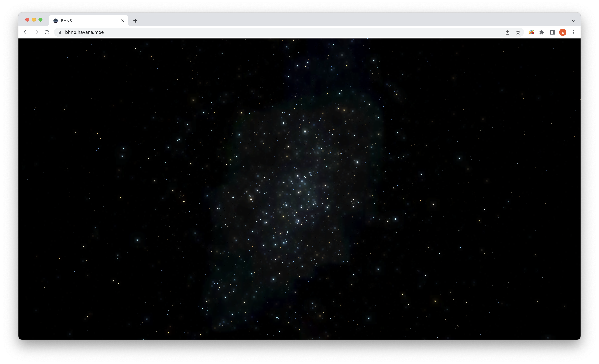Click the yellow minimize window button
This screenshot has height=364, width=599.
[34, 20]
